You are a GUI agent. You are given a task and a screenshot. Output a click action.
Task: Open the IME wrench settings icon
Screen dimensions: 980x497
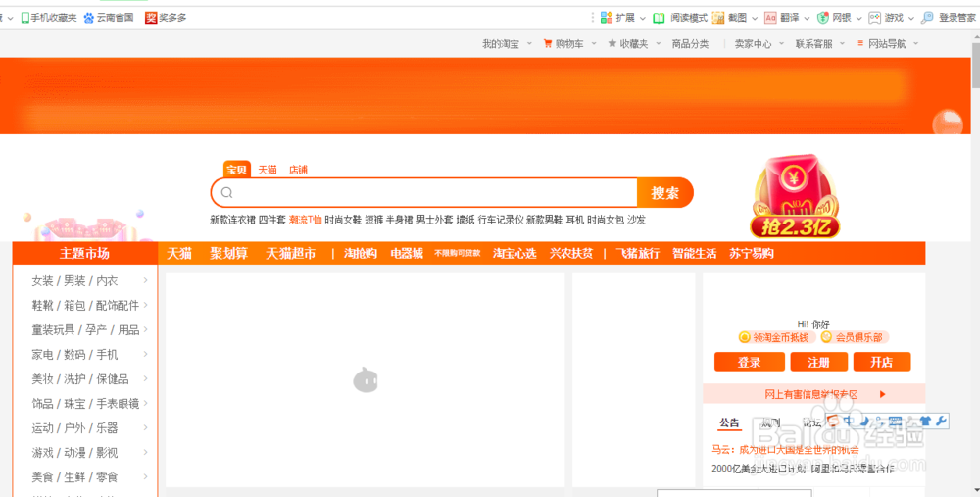pos(941,422)
